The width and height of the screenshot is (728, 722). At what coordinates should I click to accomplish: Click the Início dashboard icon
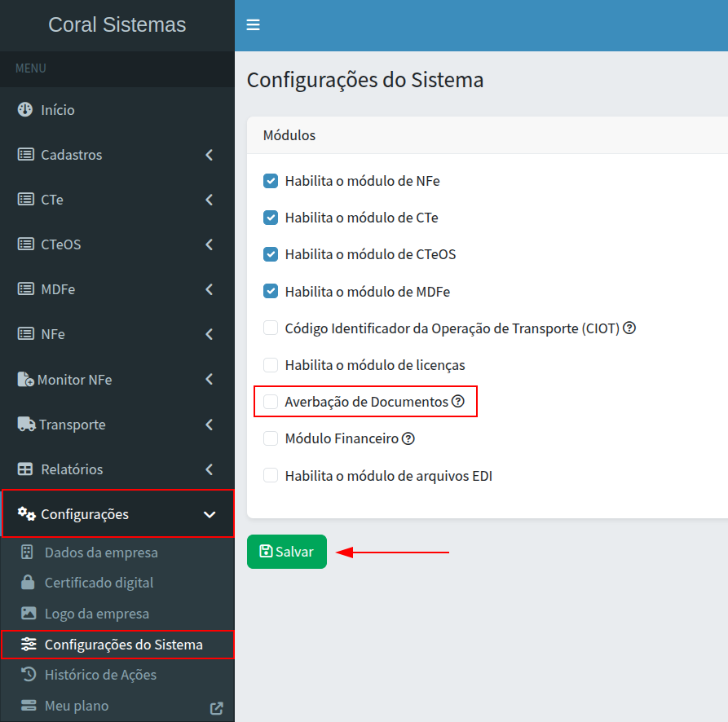click(25, 110)
